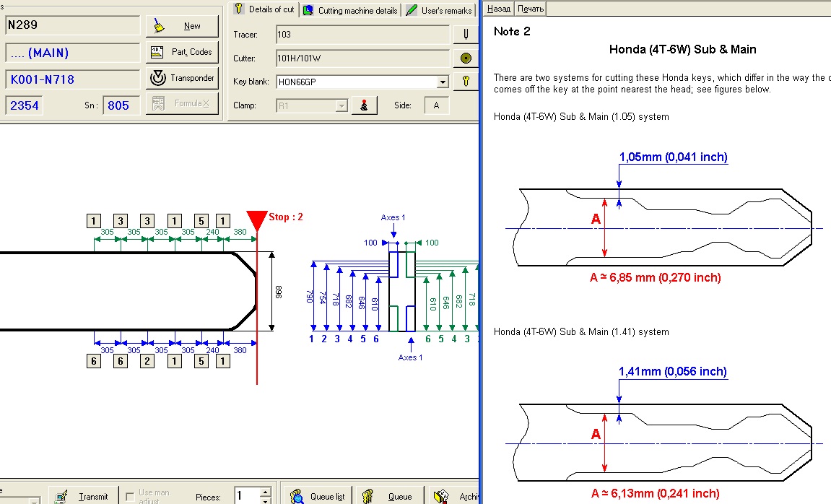Screen dimensions: 831x504
Task: Open the User's remarks tab
Action: pos(440,10)
